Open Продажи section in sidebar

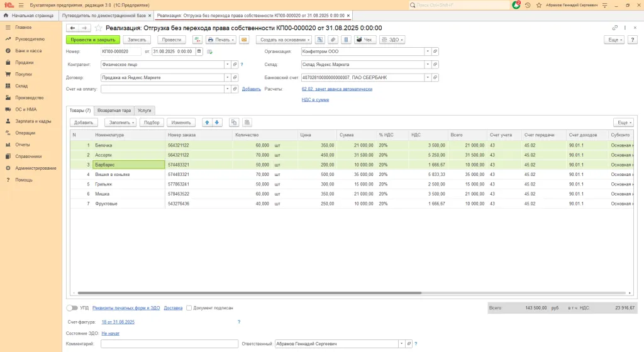tap(24, 62)
